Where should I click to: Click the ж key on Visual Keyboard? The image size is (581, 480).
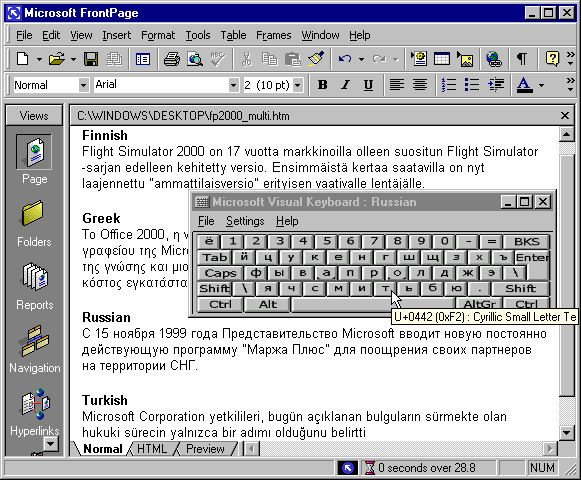(x=468, y=273)
